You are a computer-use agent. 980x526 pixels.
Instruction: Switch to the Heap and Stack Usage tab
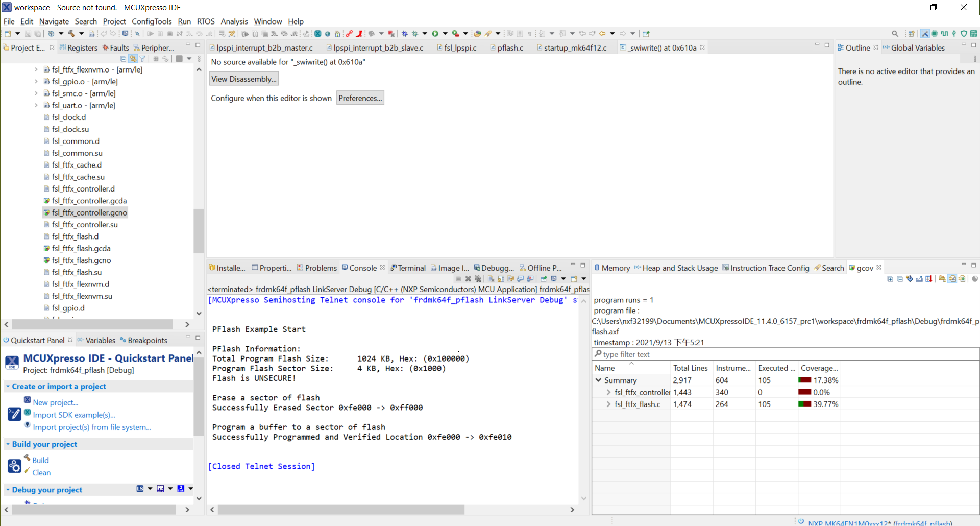pos(676,268)
